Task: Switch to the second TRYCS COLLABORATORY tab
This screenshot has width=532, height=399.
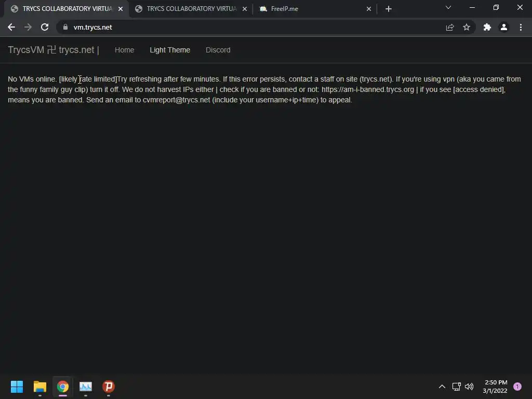Action: (190, 9)
